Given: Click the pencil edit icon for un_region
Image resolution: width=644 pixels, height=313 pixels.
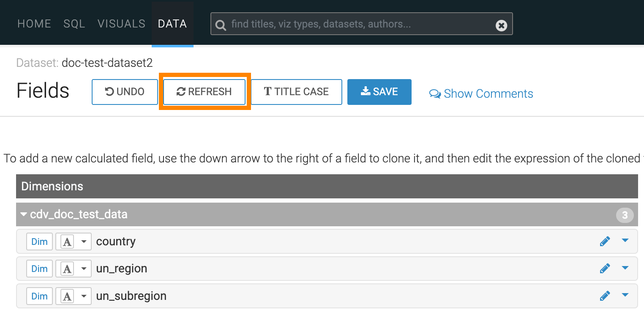Looking at the screenshot, I should (605, 268).
